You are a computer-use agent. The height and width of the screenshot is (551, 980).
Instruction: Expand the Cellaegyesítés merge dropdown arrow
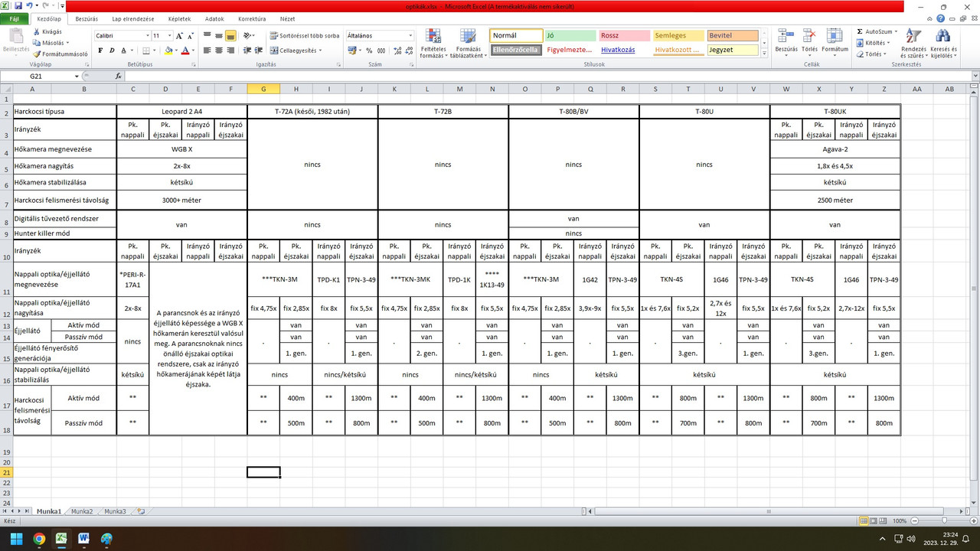[x=321, y=51]
